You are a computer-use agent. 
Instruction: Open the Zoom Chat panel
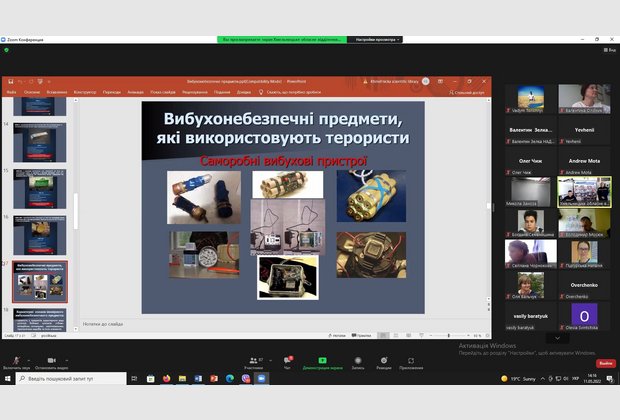coord(289,359)
